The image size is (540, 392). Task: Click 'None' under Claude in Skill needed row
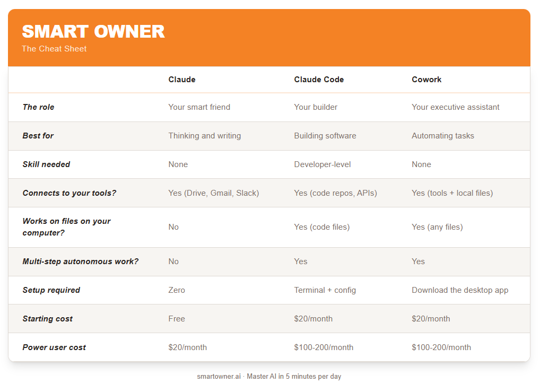coord(178,164)
